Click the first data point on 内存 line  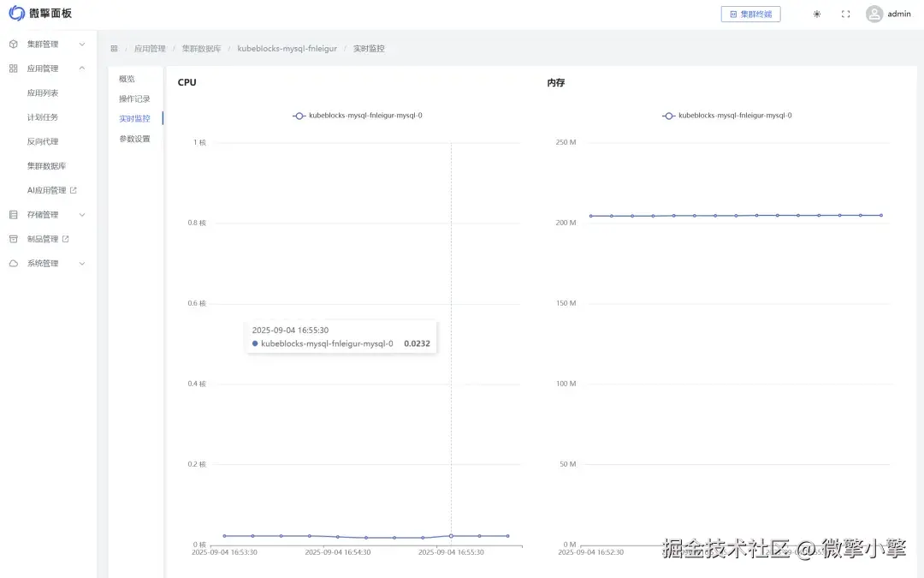tap(591, 216)
